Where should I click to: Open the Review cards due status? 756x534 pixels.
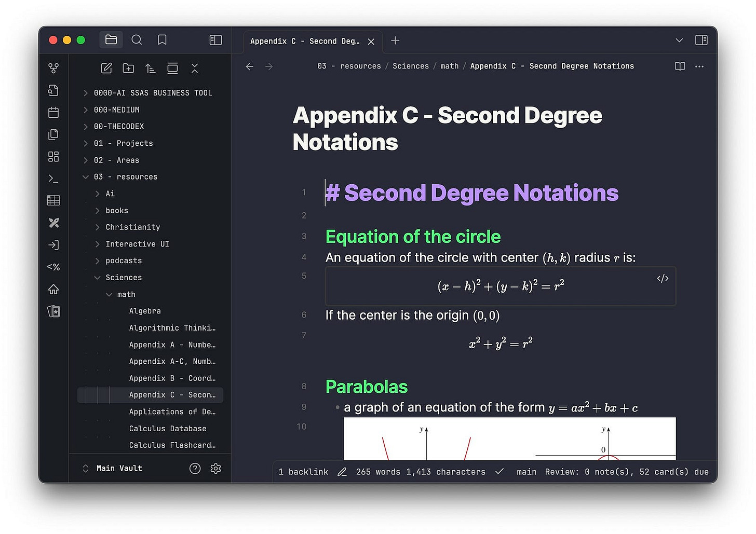627,472
